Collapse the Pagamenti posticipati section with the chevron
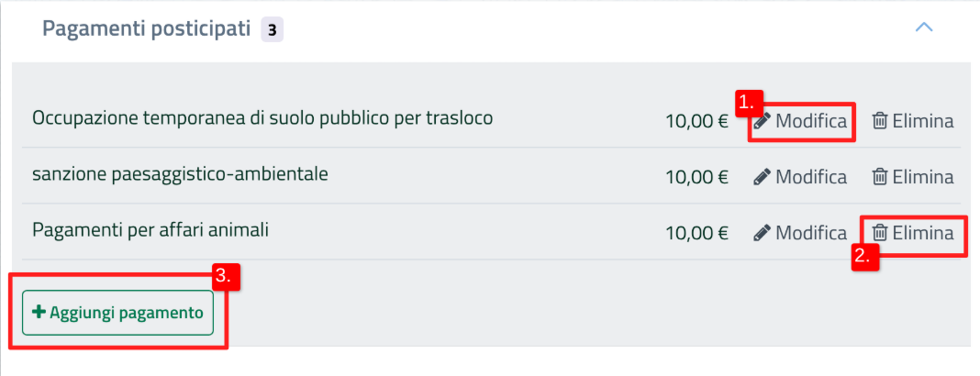980x376 pixels. click(x=924, y=28)
